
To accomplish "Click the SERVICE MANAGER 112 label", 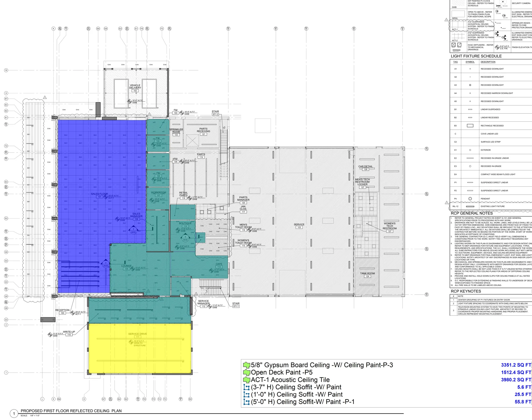I will point(203,304).
